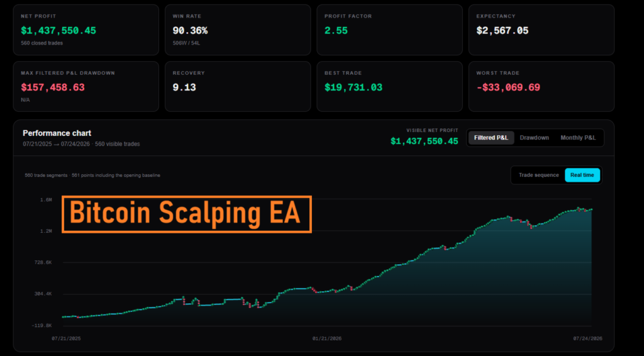The height and width of the screenshot is (356, 644).
Task: Click the 304.4K y-axis label
Action: [x=43, y=294]
